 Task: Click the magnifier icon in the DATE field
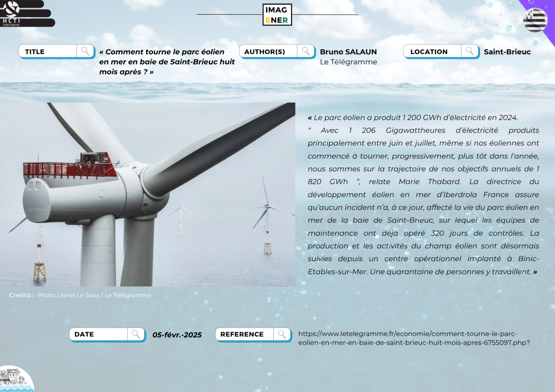click(x=136, y=334)
